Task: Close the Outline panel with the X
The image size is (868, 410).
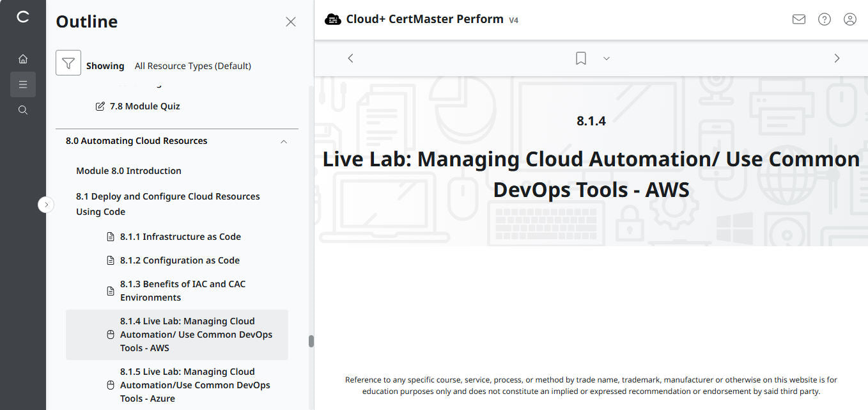Action: click(x=291, y=21)
